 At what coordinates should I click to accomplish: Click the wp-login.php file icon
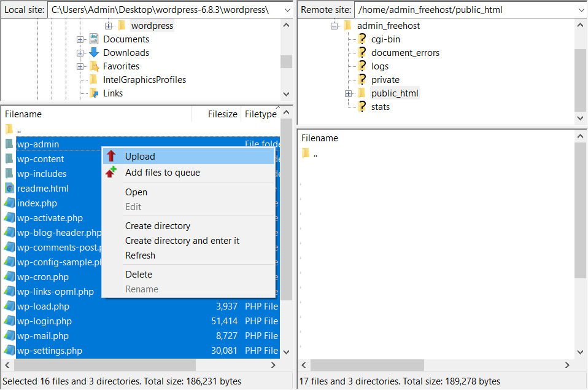9,321
